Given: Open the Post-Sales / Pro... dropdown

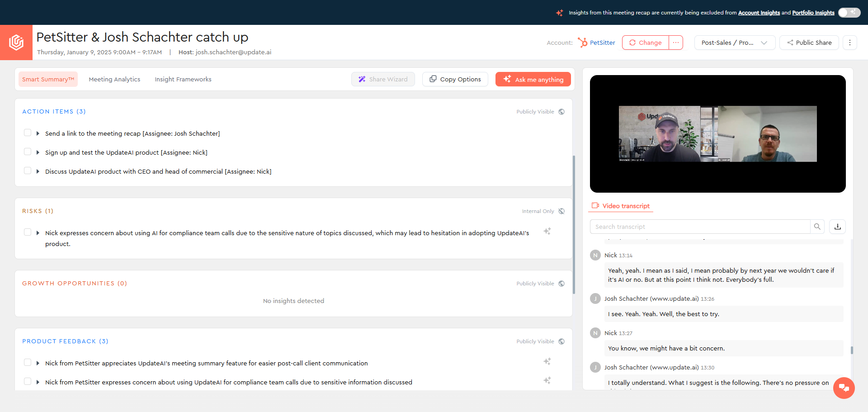Looking at the screenshot, I should (x=735, y=43).
